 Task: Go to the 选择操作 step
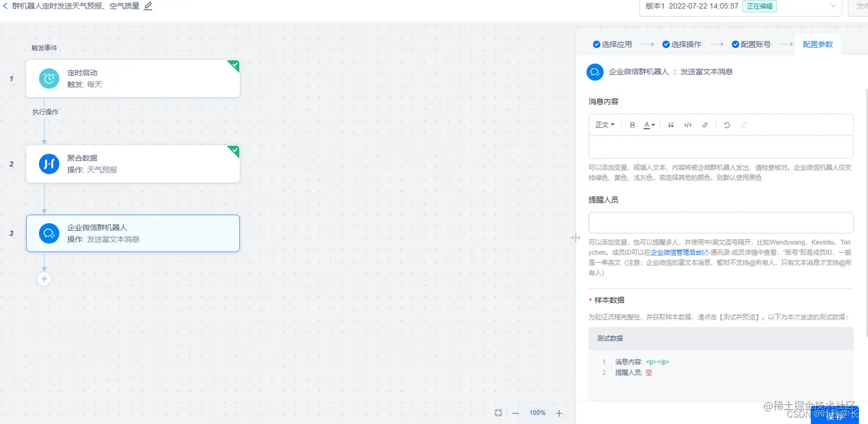[x=681, y=44]
